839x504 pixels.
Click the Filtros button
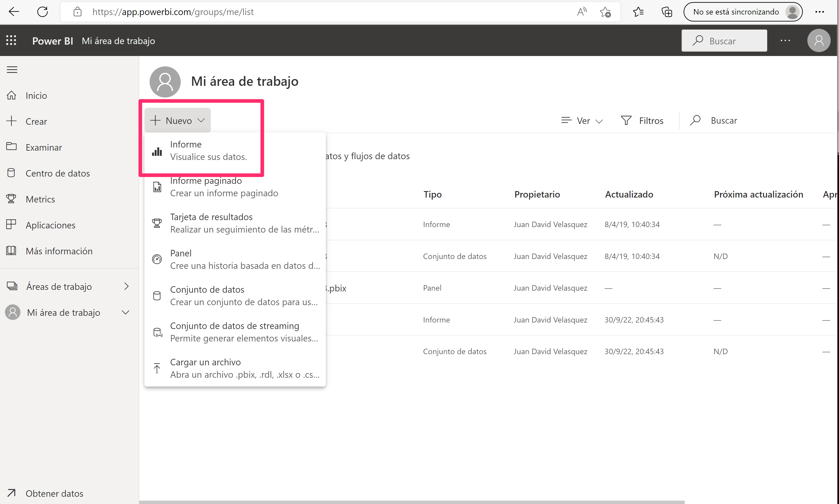pyautogui.click(x=642, y=121)
